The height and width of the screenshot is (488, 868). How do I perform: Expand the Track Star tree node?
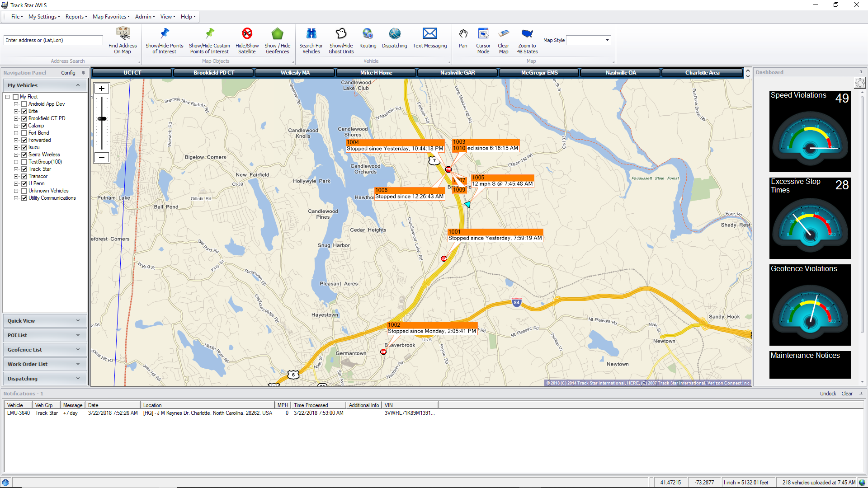pyautogui.click(x=16, y=169)
